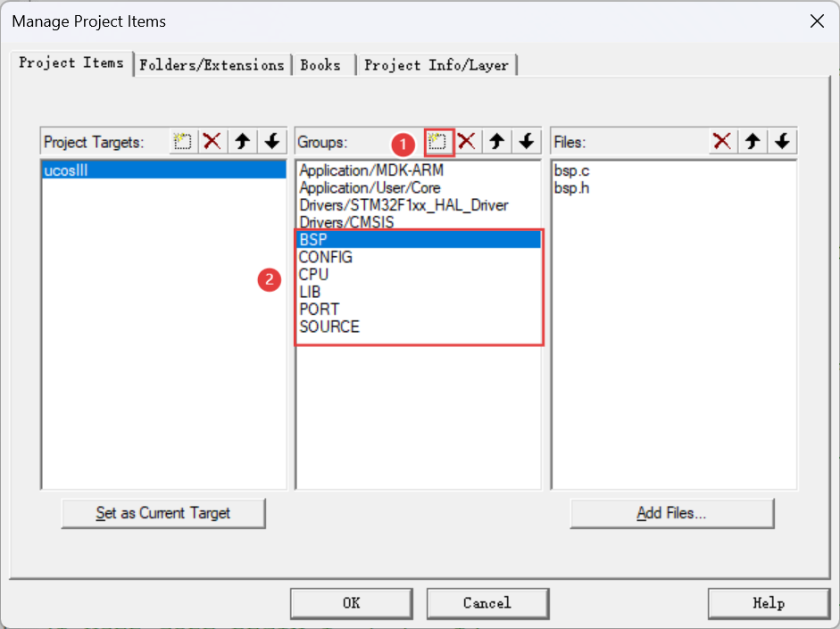The image size is (840, 629).
Task: Move selected file up
Action: 753,142
